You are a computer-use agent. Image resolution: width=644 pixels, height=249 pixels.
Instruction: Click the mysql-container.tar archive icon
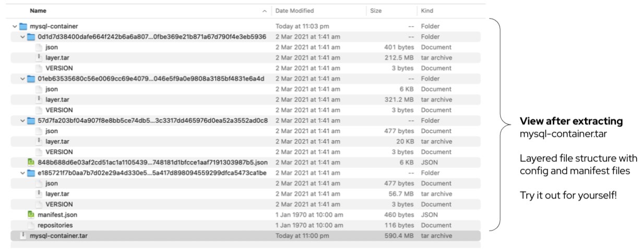tap(23, 235)
